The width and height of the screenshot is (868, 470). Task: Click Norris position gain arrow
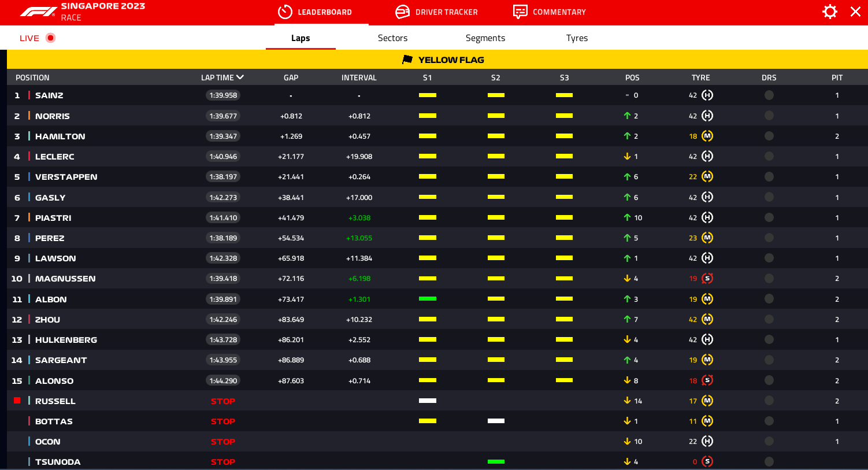pyautogui.click(x=627, y=116)
